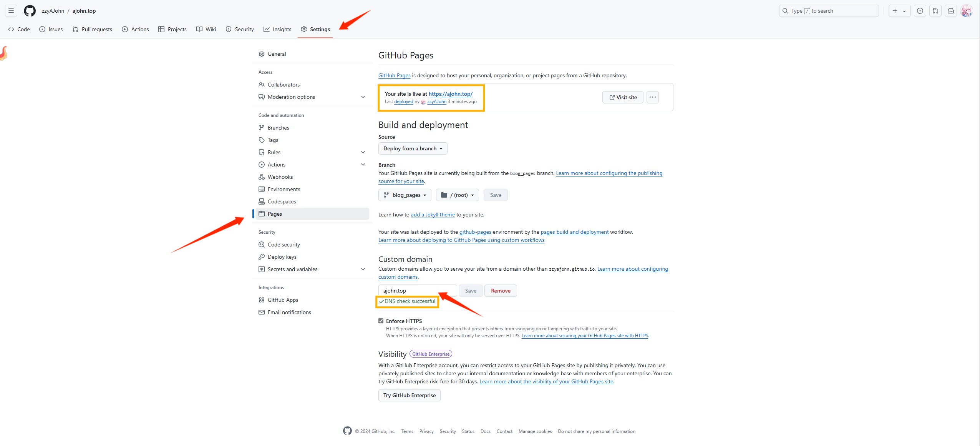Click the deployed link under site URL

click(403, 102)
